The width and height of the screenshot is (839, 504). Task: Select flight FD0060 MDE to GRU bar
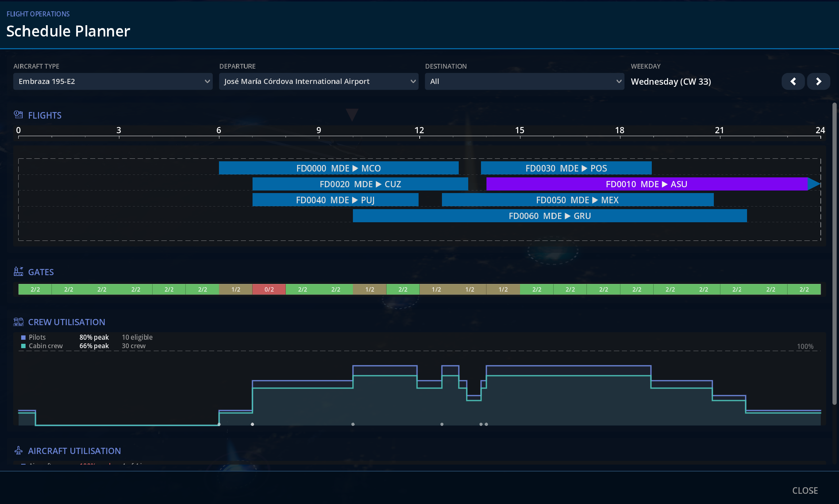(550, 216)
